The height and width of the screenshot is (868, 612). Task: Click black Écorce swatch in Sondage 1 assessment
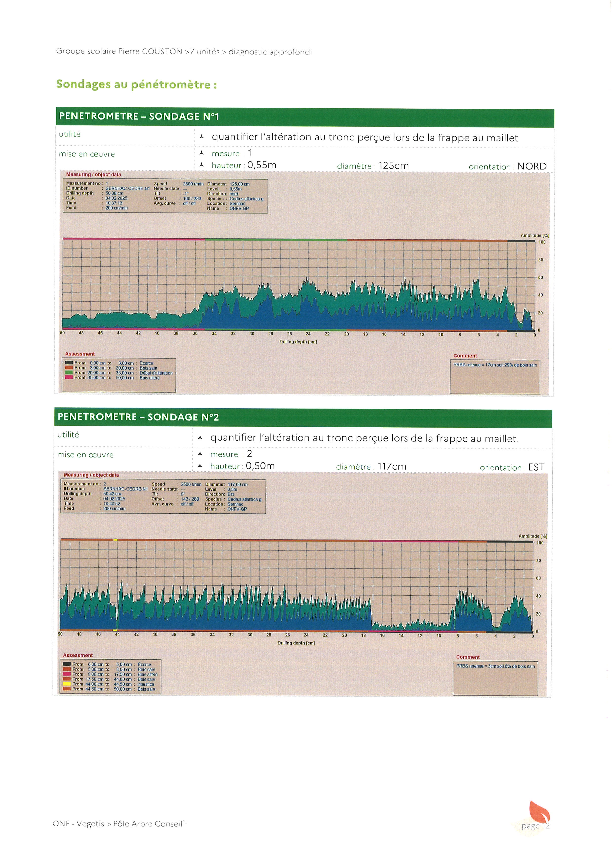click(69, 363)
